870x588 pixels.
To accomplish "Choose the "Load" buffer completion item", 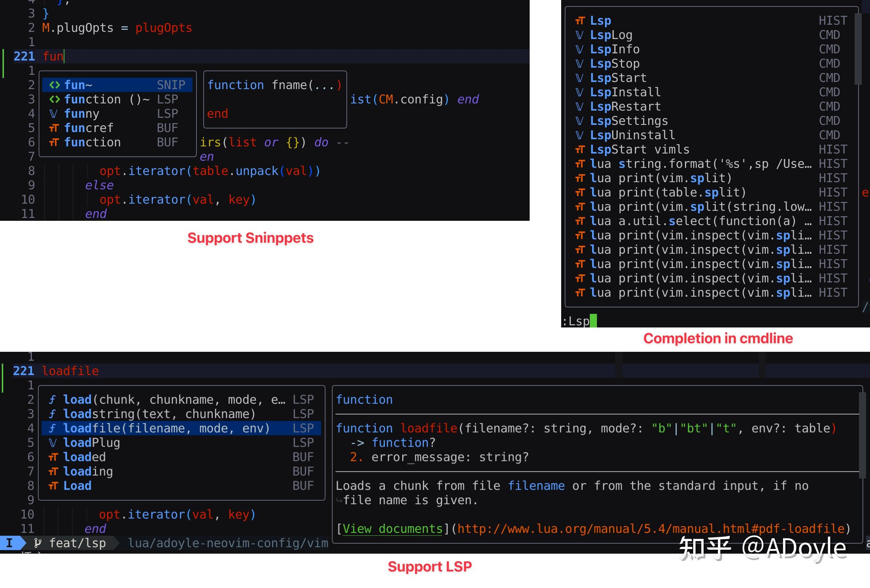I will click(78, 485).
